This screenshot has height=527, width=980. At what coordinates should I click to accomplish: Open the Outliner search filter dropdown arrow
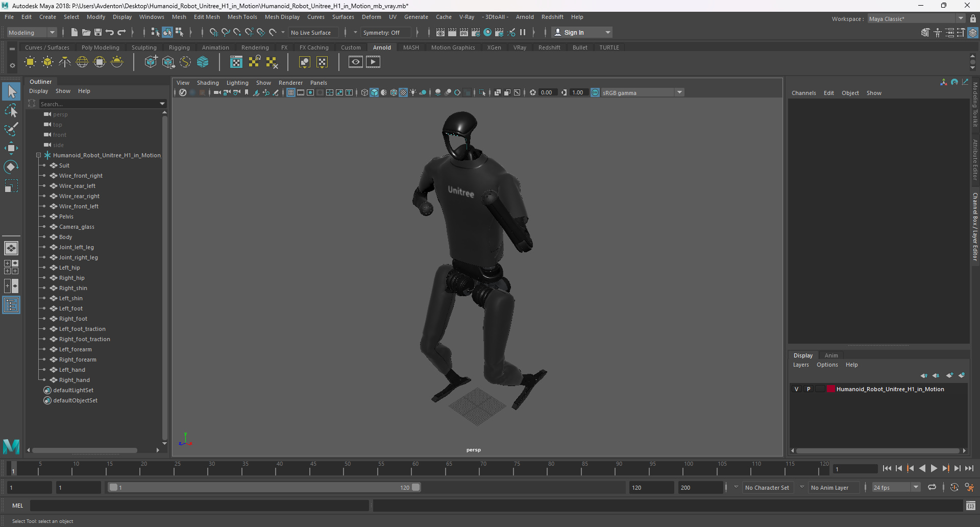pos(162,104)
